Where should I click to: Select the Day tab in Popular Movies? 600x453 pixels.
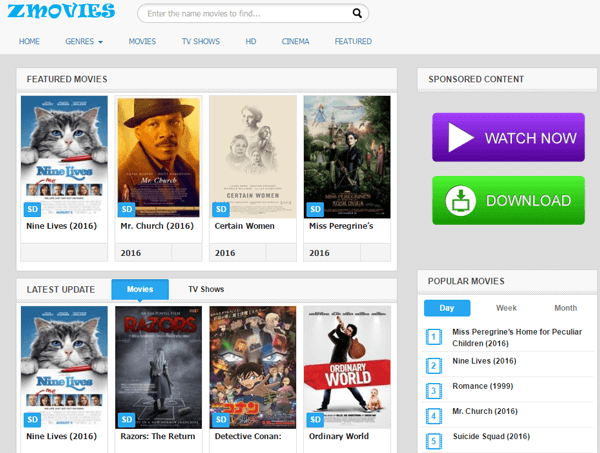tap(447, 308)
